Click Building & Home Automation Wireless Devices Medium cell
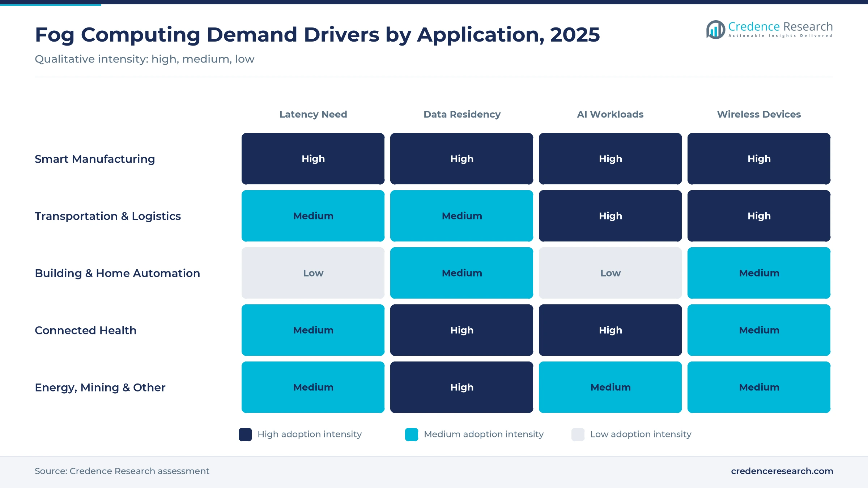Screen dimensions: 868x488 759,273
